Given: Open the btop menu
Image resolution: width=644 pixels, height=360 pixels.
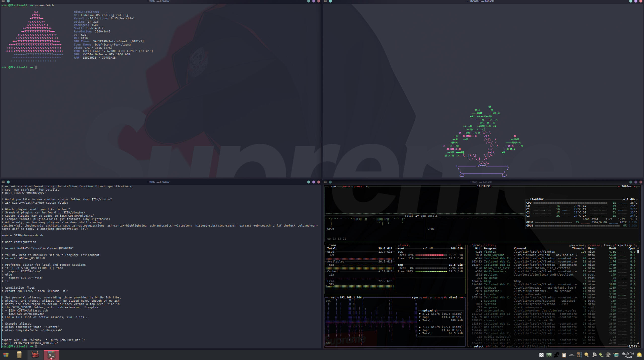Looking at the screenshot, I should click(x=346, y=186).
